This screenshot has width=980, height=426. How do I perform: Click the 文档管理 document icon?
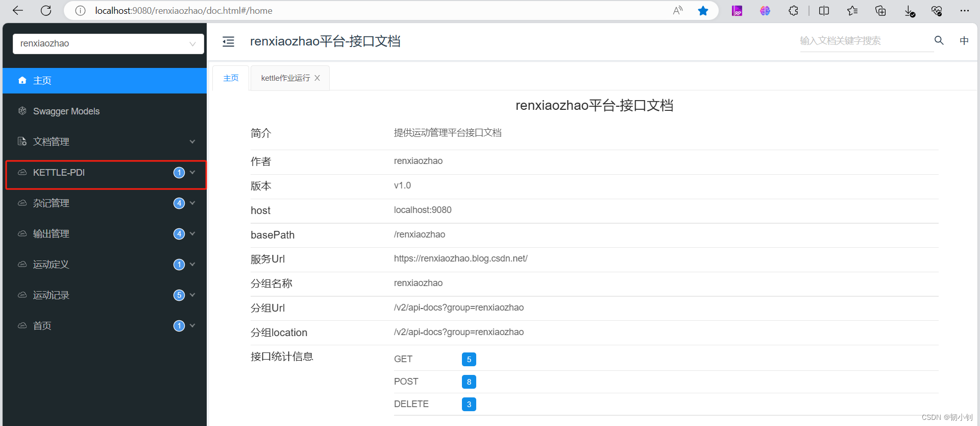pos(22,141)
